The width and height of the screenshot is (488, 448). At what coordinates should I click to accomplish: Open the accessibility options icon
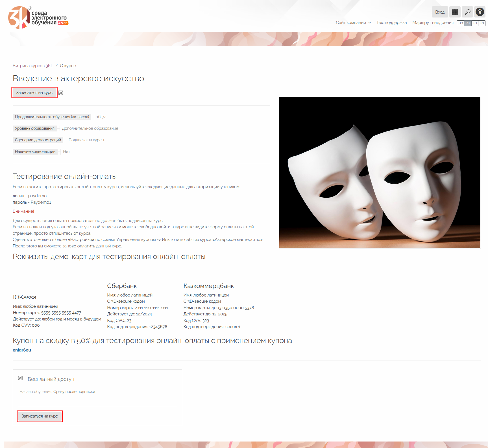coord(480,12)
